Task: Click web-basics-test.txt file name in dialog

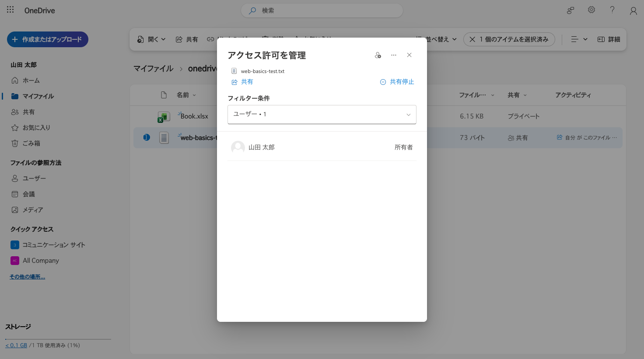Action: (x=262, y=71)
